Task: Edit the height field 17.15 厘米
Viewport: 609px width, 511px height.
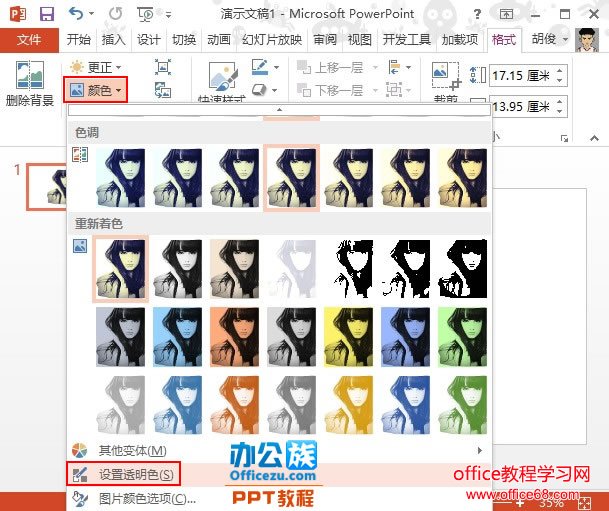Action: pos(522,75)
